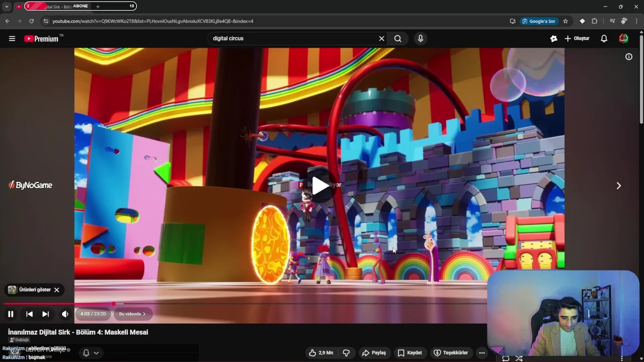The image size is (644, 362).
Task: Skip to the next playlist video
Action: tap(46, 314)
